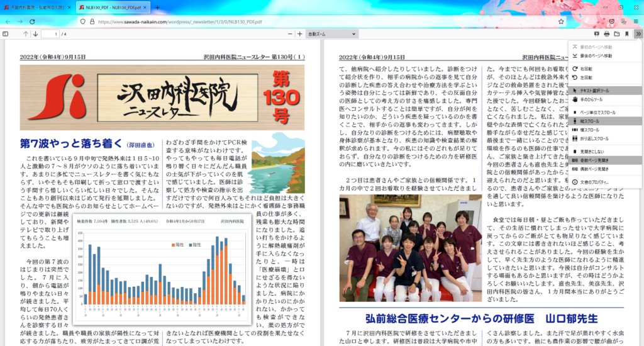644x346 pixels.
Task: Select 奇数ページ見開き odd spreads
Action: (605, 160)
